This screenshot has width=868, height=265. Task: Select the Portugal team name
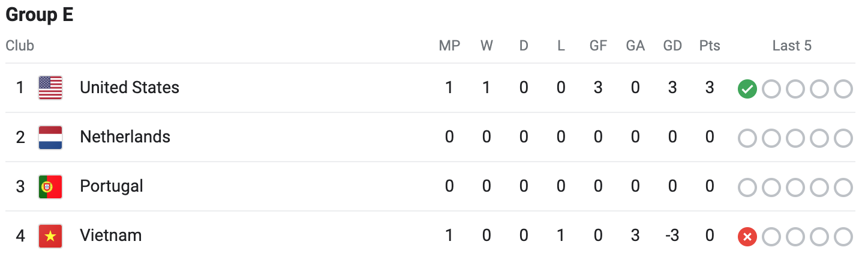point(112,186)
